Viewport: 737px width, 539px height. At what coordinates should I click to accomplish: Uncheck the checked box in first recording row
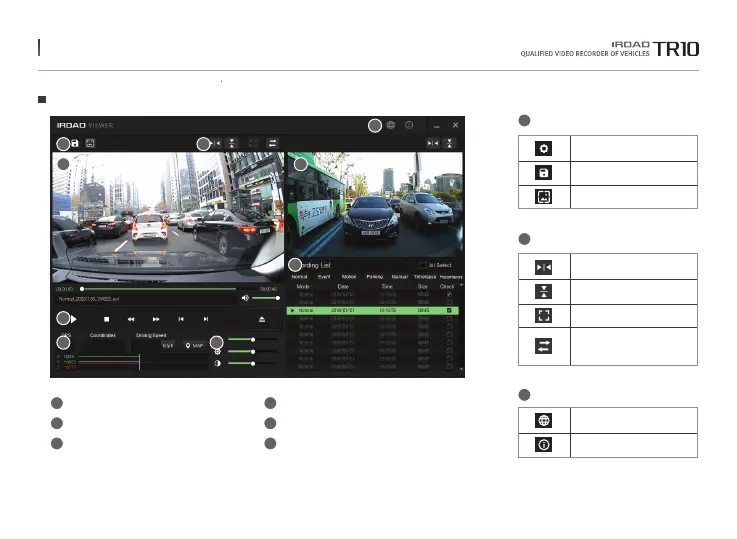point(449,294)
